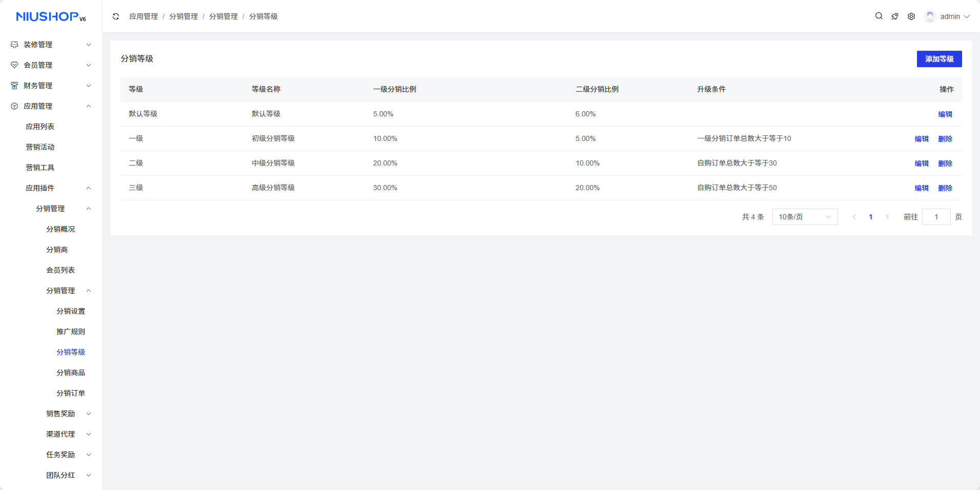980x490 pixels.
Task: Select 推广规则 in the sidebar
Action: 71,332
